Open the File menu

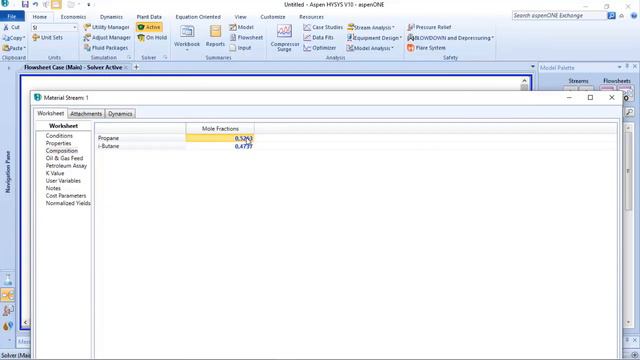click(12, 16)
